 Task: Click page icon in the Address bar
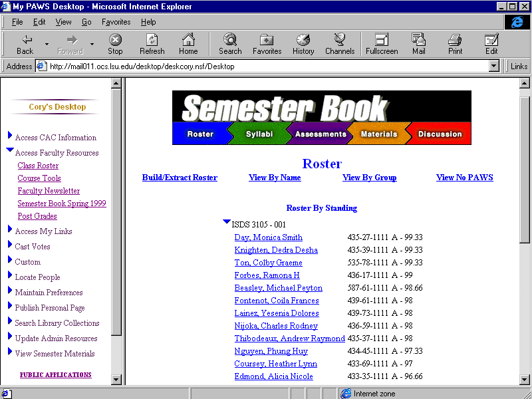coord(41,66)
